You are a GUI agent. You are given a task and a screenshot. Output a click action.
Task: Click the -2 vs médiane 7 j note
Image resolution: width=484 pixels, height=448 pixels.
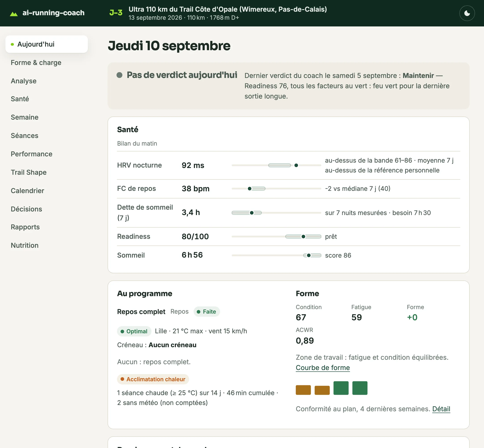(358, 189)
